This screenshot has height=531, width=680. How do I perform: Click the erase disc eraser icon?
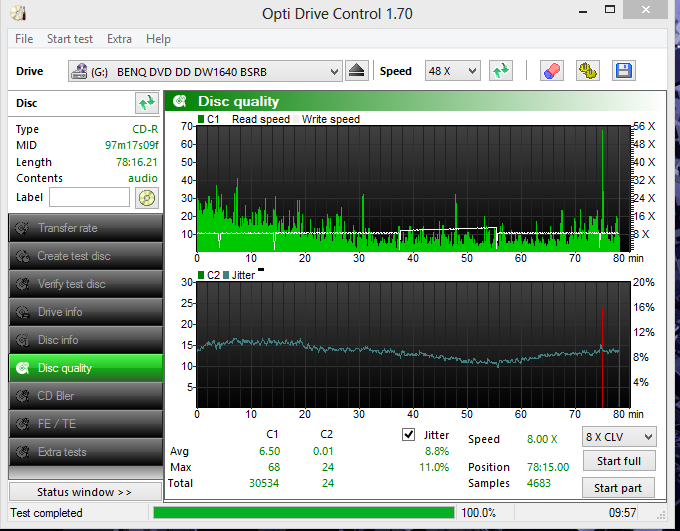tap(552, 71)
